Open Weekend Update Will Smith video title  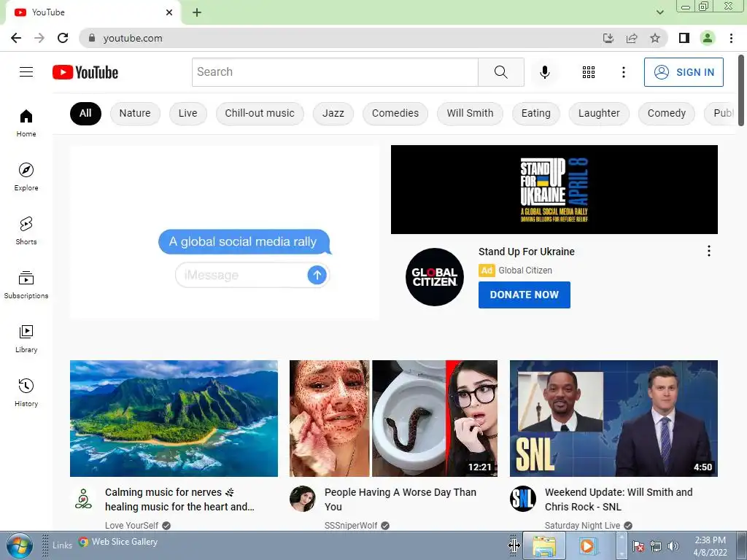[619, 499]
